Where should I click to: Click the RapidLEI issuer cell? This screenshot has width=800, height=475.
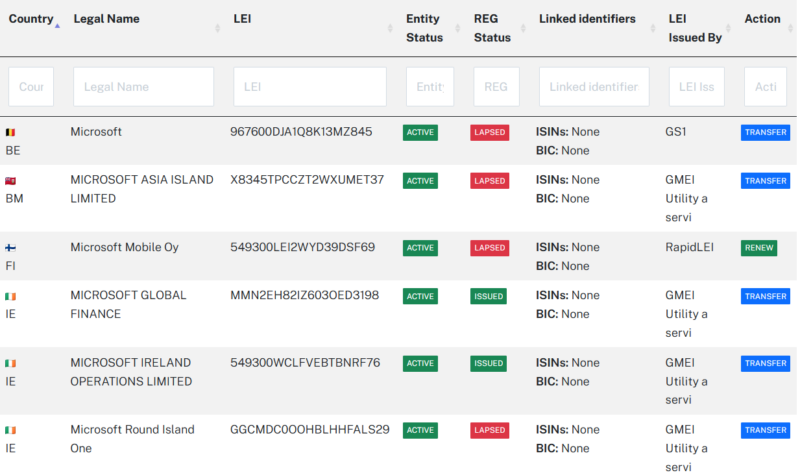tap(689, 247)
